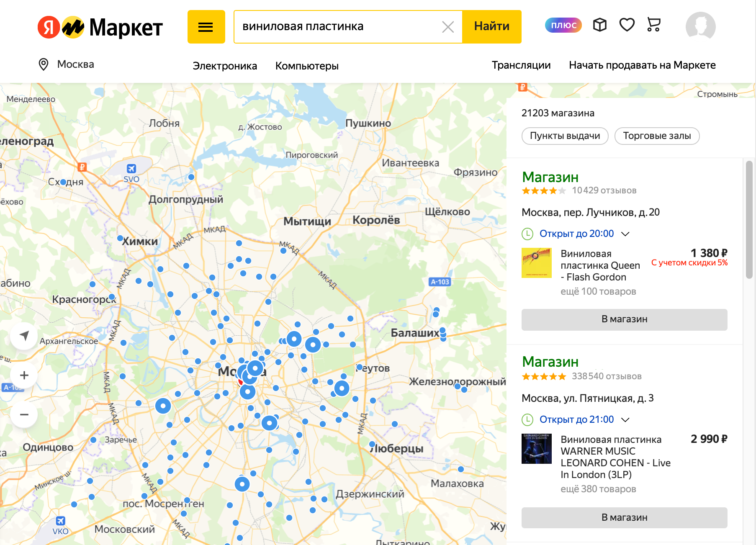Click address Москва, пер. Лучников, д. 20

tap(590, 213)
